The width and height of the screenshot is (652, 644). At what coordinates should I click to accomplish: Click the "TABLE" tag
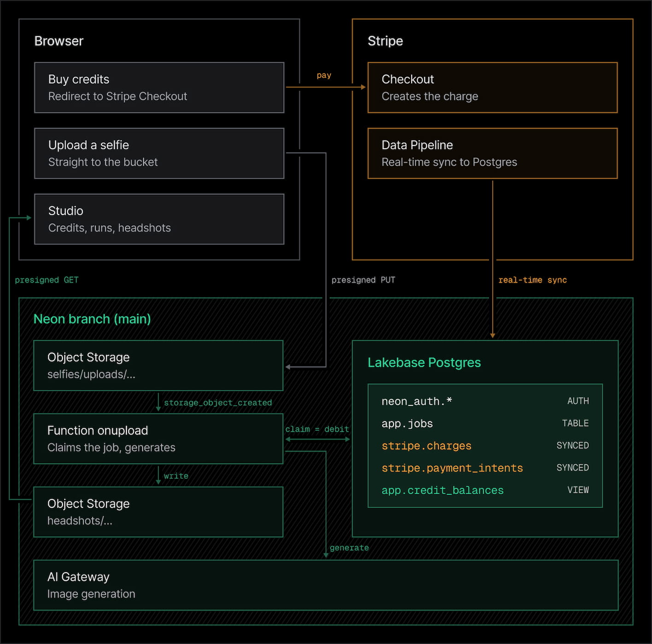coord(575,423)
